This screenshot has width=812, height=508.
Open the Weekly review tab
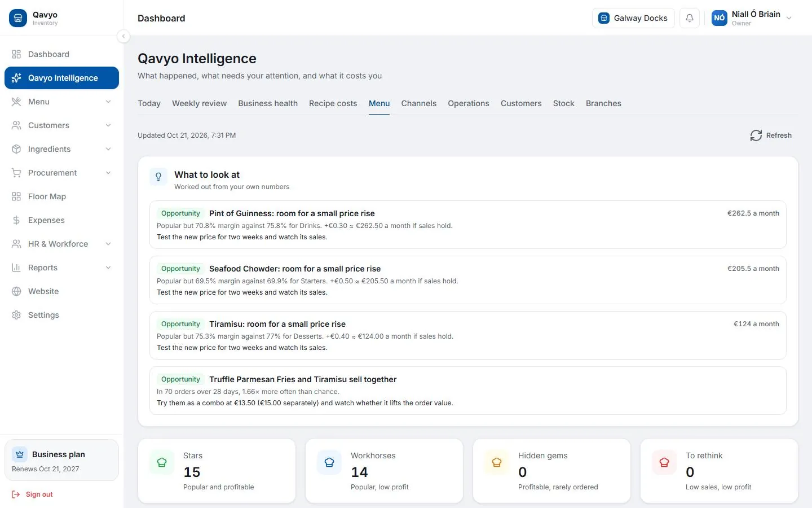(199, 103)
